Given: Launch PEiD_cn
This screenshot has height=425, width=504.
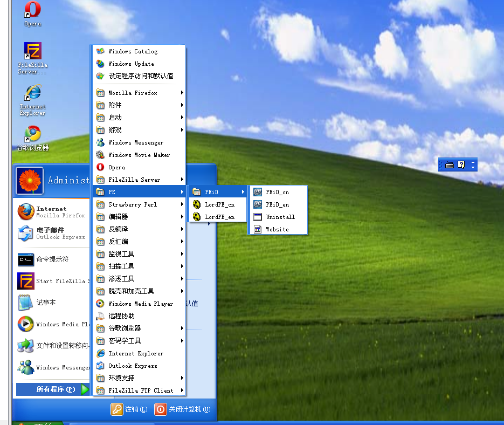Looking at the screenshot, I should [279, 192].
